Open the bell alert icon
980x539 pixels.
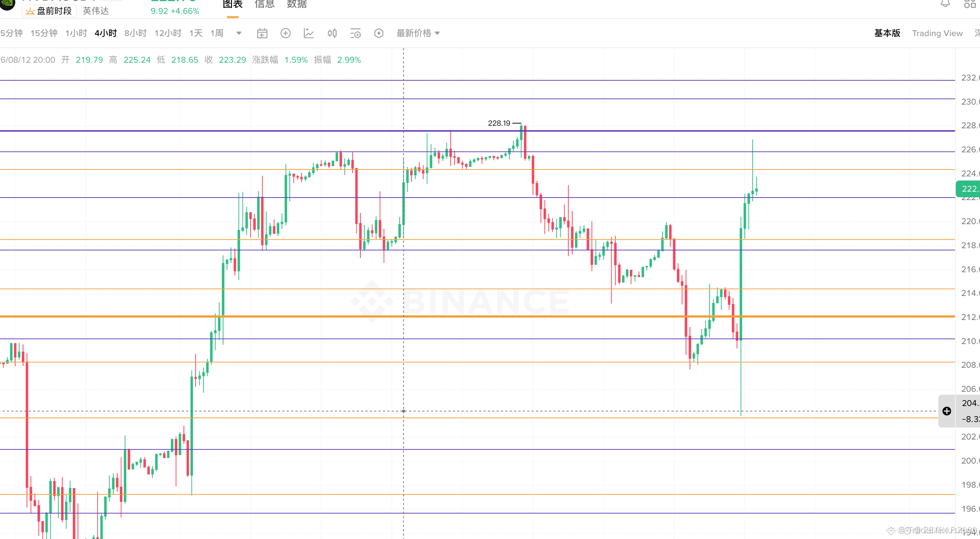[x=945, y=3]
